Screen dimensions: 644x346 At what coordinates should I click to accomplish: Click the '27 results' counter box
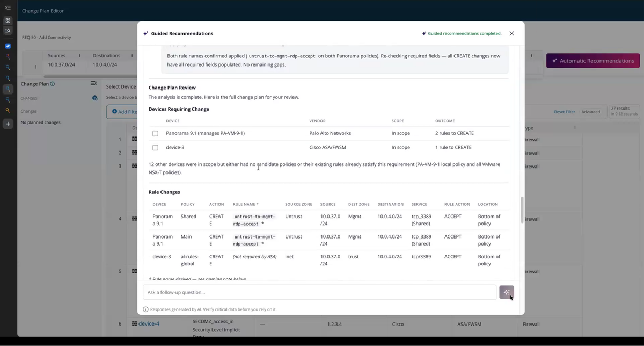[x=624, y=111]
